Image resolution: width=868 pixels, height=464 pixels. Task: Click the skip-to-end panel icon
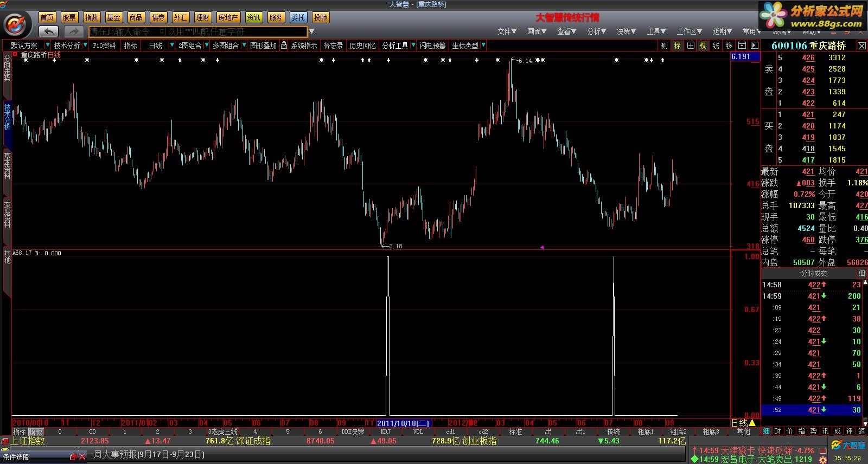point(754,46)
